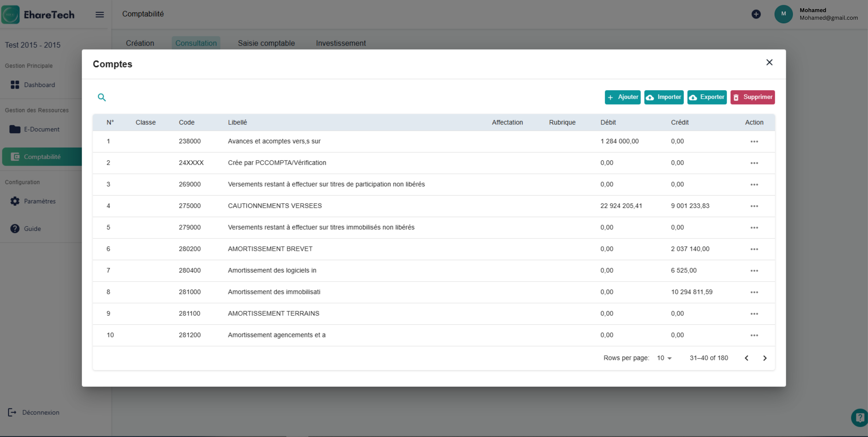This screenshot has height=437, width=868.
Task: Click the plus icon in top bar
Action: [x=756, y=14]
